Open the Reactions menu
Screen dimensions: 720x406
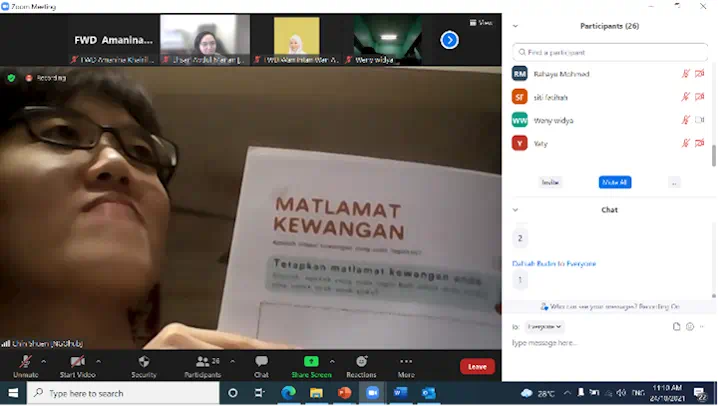[361, 367]
